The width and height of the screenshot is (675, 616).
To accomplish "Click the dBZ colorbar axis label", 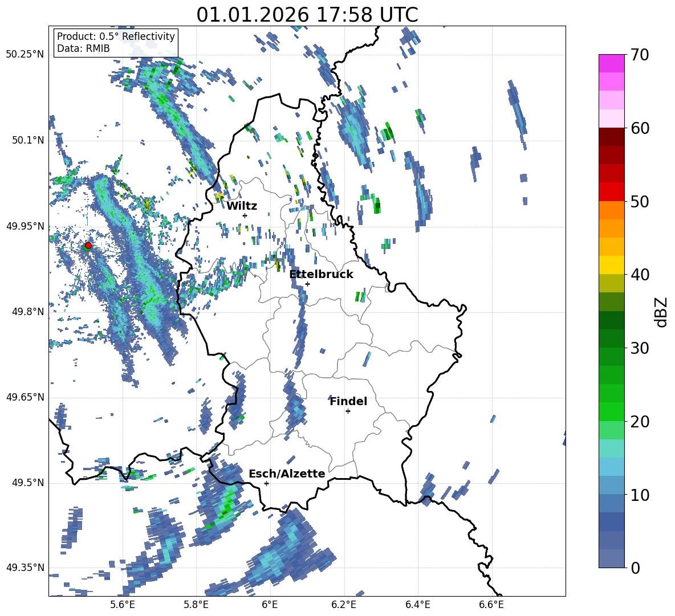I will (x=662, y=312).
